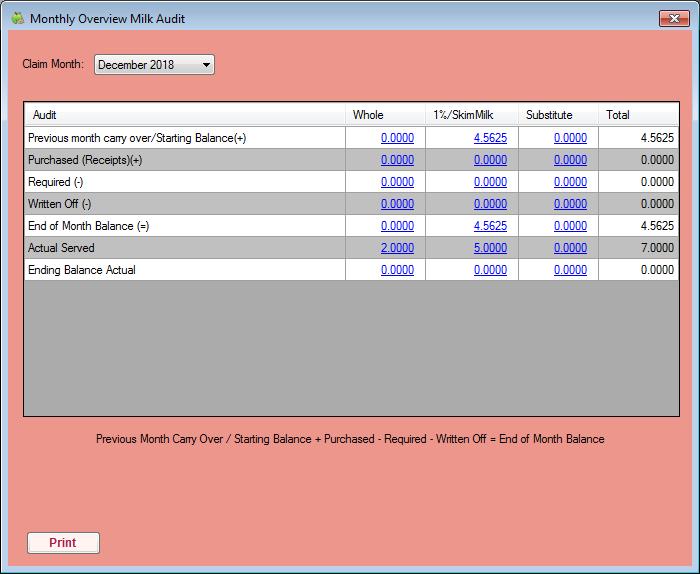Select the Previous month carry over/Starting Balance(+) label
The image size is (700, 574).
(x=137, y=138)
